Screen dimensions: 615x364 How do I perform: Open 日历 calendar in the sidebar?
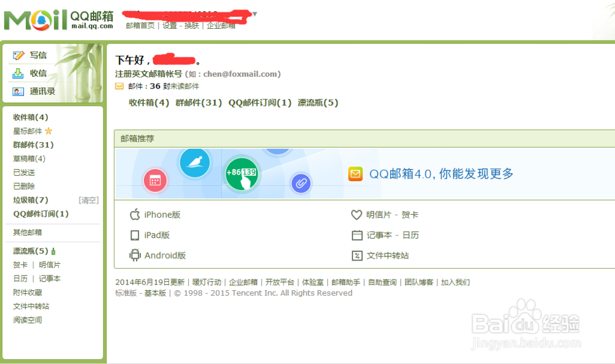click(x=20, y=279)
